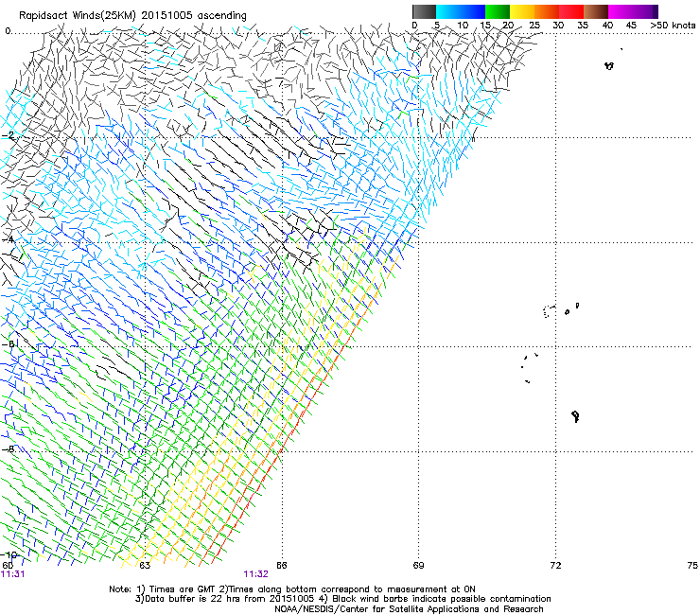This screenshot has height=615, width=700.
Task: Pick the red 30-35 knots legend color
Action: [x=571, y=11]
